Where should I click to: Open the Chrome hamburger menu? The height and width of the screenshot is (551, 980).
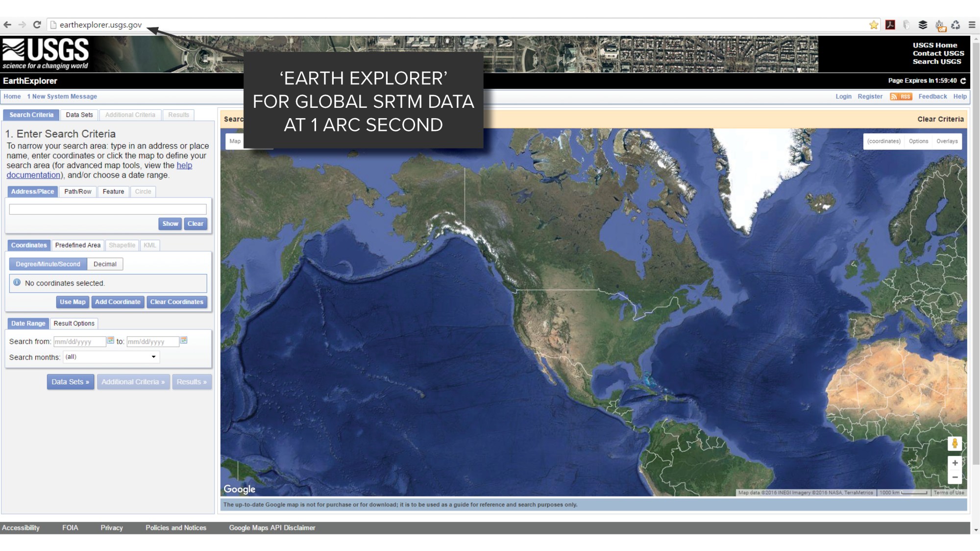(x=971, y=24)
